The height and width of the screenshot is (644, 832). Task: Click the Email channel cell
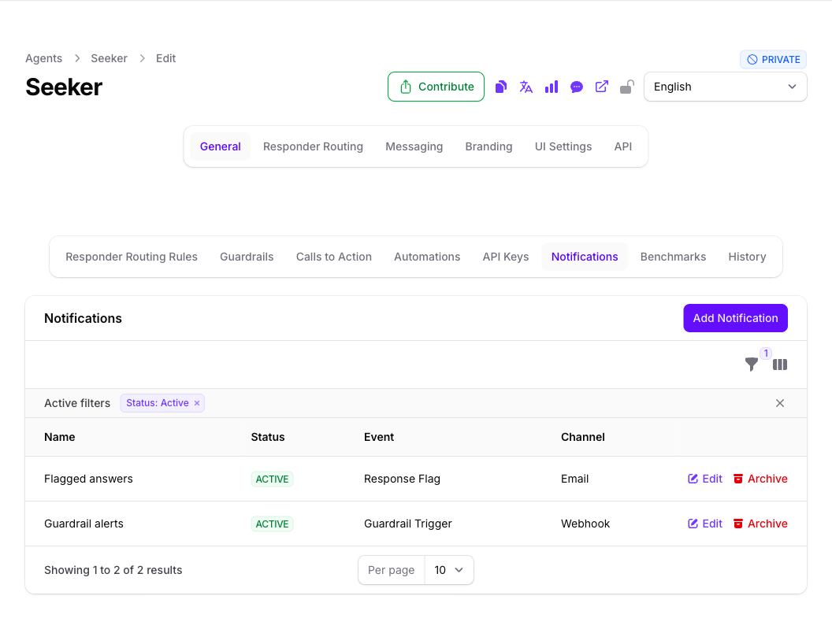coord(574,479)
